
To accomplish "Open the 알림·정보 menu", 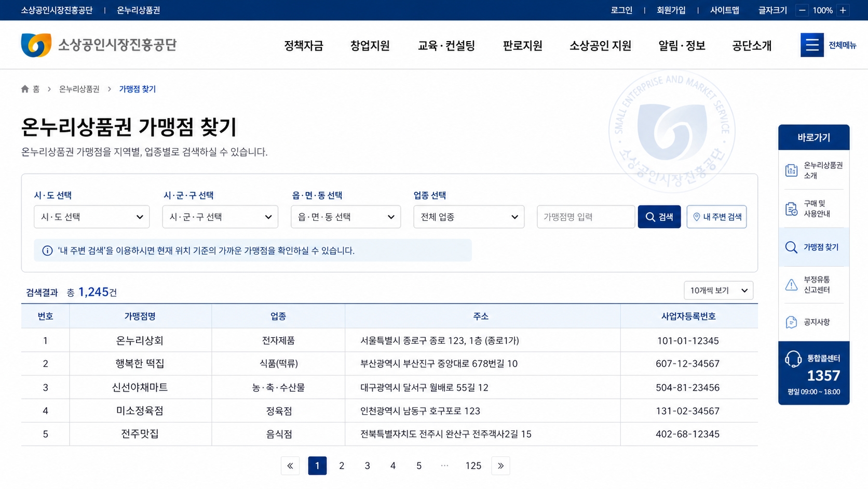I will (682, 46).
